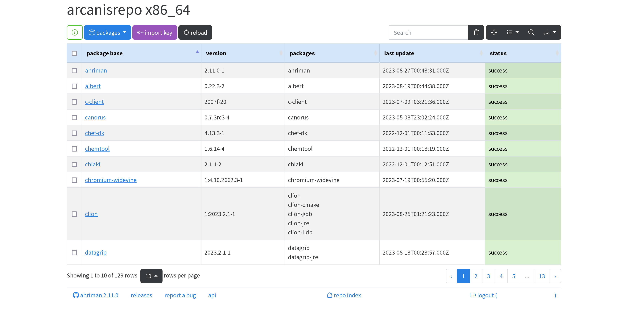Viewport: 644px width, 329px height.
Task: Open the repository information panel
Action: pyautogui.click(x=74, y=32)
